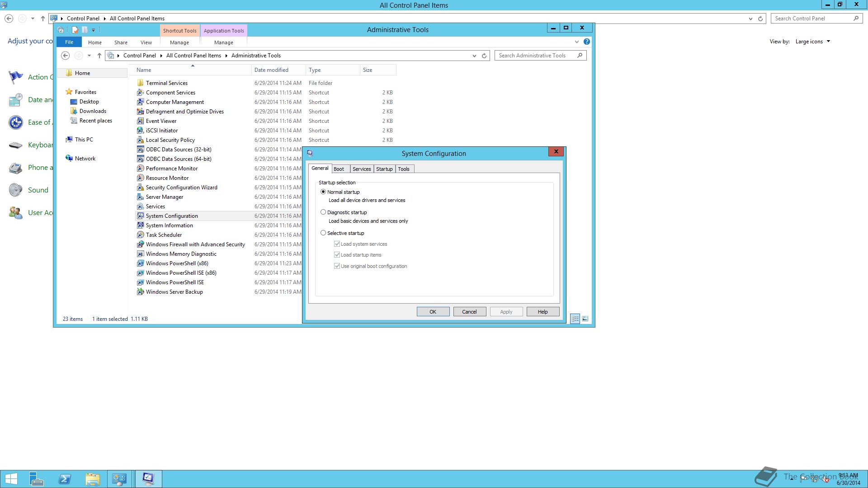Click Cancel in System Configuration

[469, 312]
